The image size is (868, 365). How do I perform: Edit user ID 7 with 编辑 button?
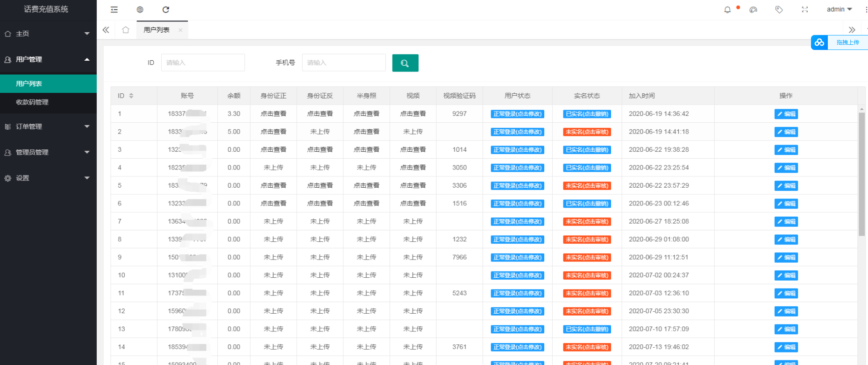786,222
